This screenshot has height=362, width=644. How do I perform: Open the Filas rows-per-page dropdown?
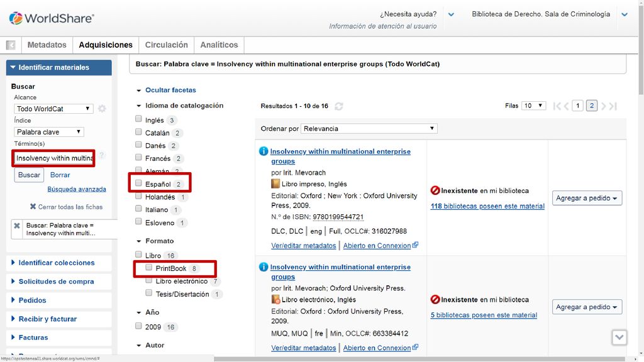[x=533, y=106]
